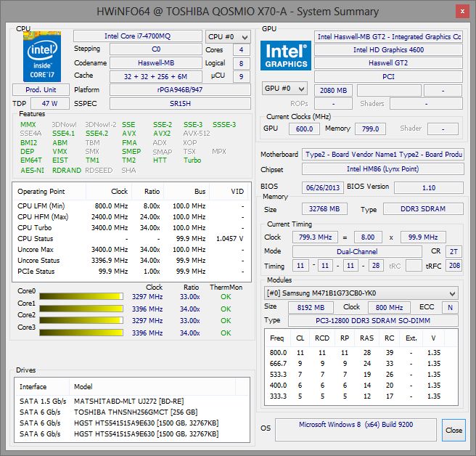Open the GPU #0 selector dropdown
476x456 pixels.
tap(284, 89)
